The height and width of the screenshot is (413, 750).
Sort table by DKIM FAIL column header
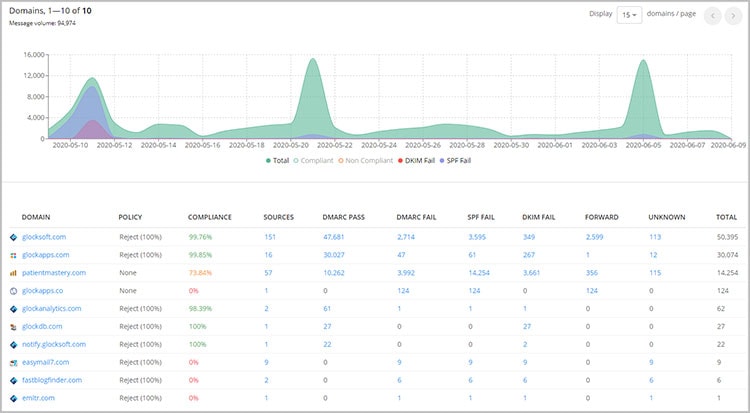pyautogui.click(x=539, y=217)
